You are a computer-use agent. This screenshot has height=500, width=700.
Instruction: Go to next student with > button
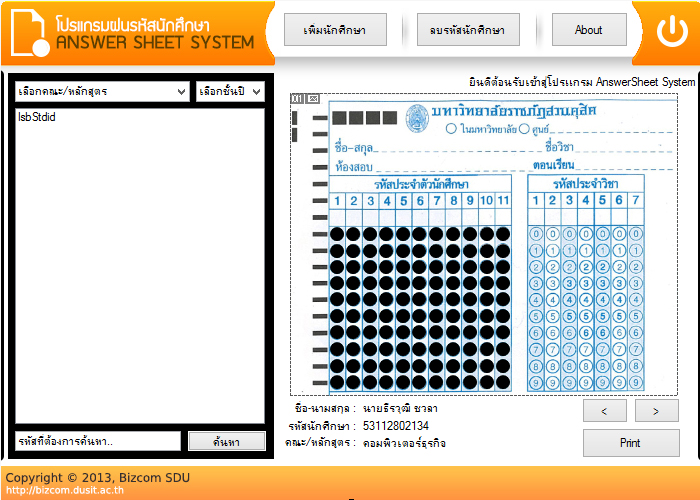pyautogui.click(x=657, y=411)
